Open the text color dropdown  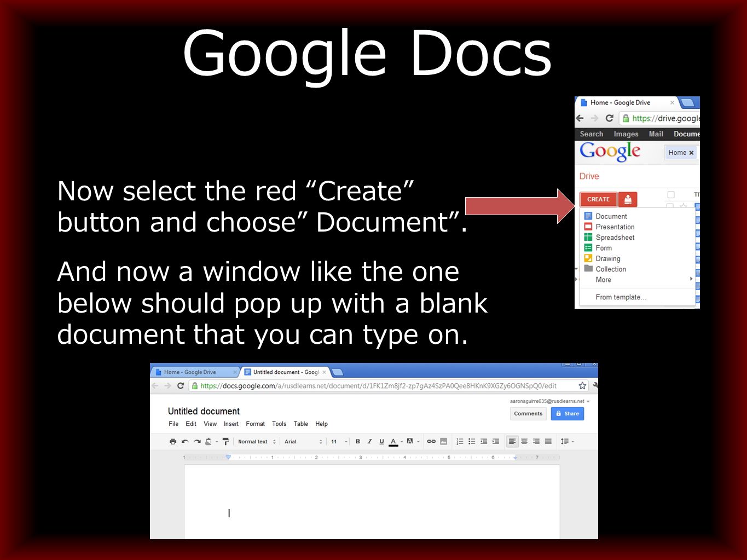tap(402, 441)
